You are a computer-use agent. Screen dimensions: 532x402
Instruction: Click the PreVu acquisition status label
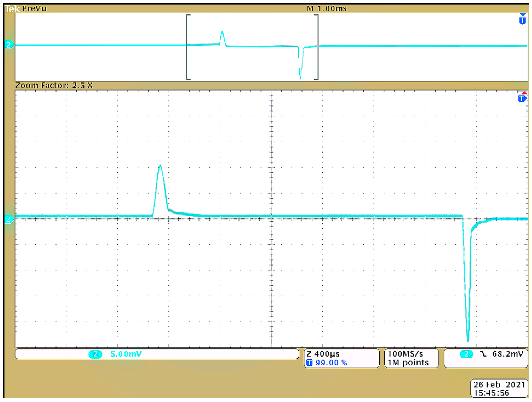[34, 9]
